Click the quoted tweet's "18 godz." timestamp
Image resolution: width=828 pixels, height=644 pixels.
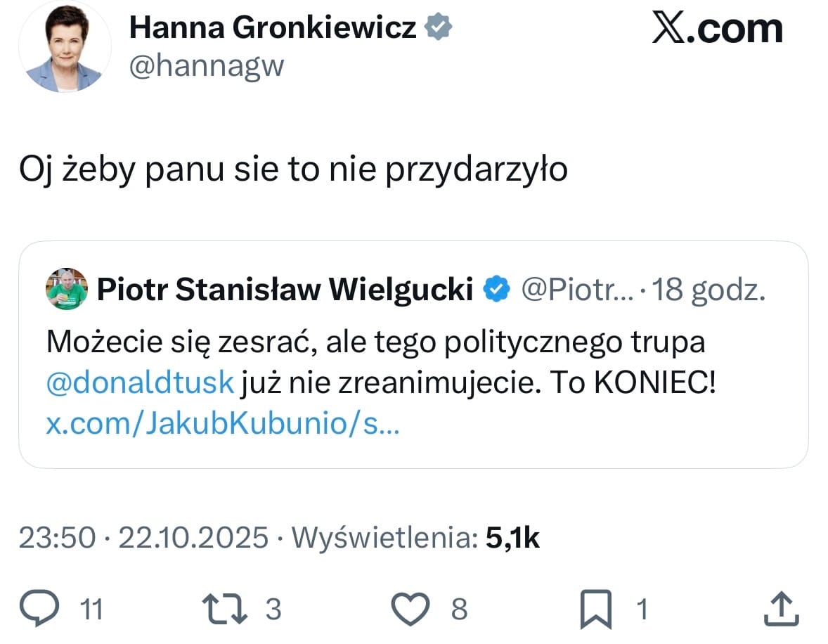pos(709,289)
